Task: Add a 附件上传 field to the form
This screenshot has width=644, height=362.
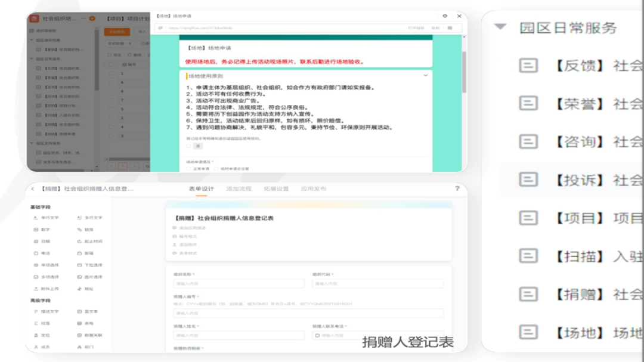Action: (47, 289)
